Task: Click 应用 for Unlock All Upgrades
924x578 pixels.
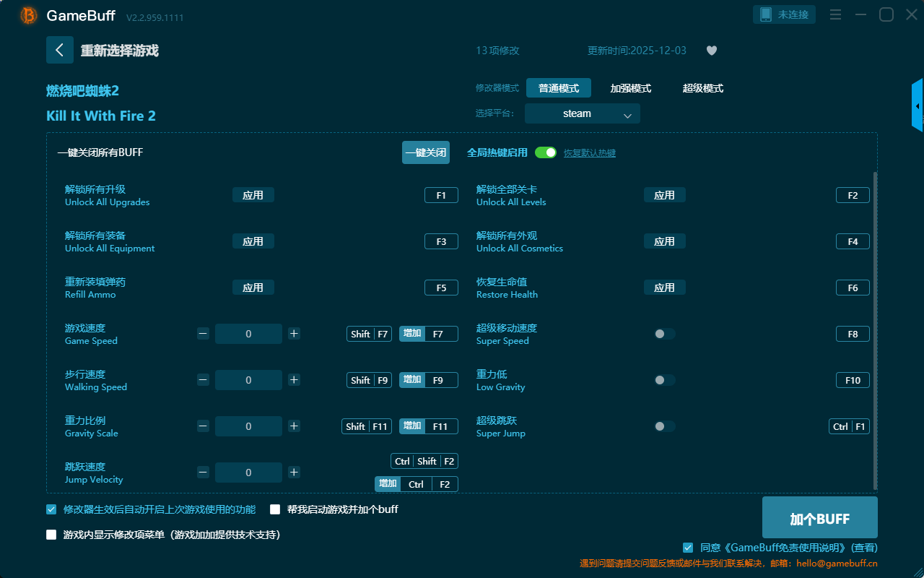Action: point(253,195)
